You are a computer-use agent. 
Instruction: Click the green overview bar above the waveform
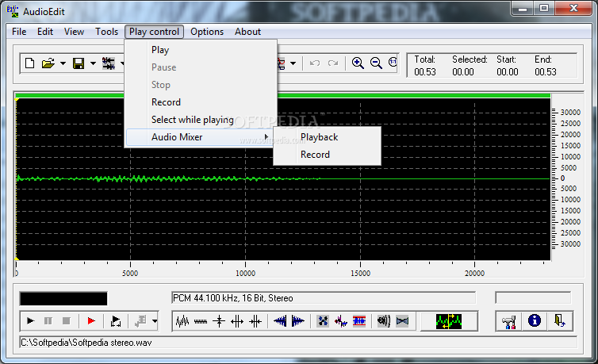[282, 96]
